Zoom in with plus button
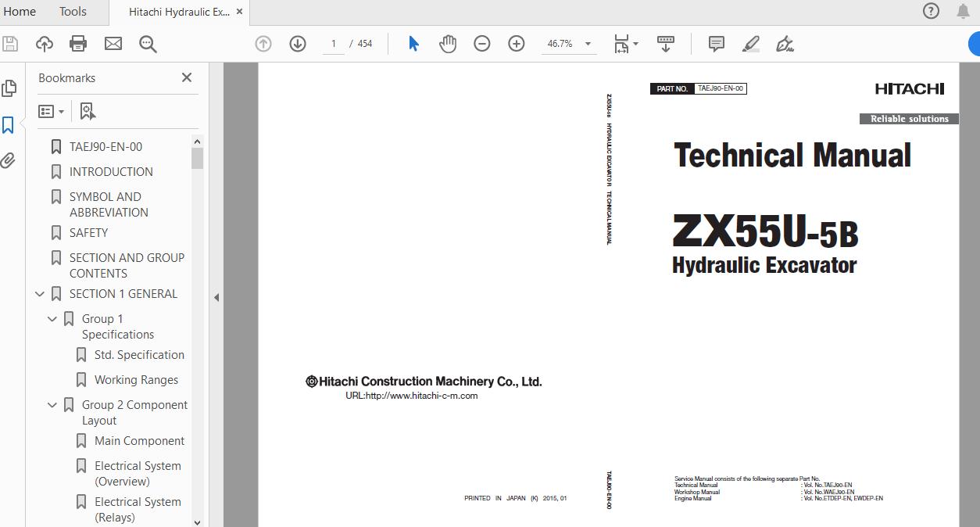 tap(517, 44)
